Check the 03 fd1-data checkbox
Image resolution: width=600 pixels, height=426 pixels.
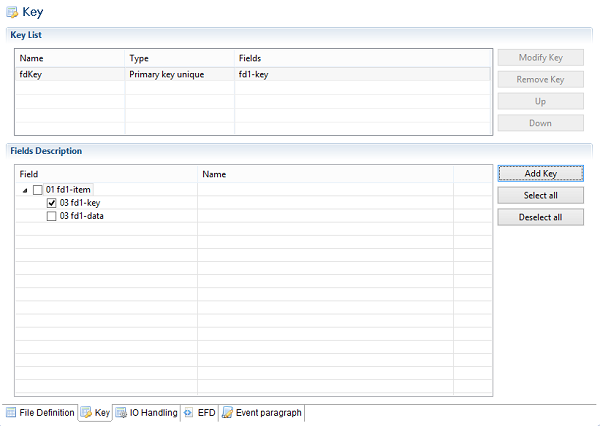(52, 215)
